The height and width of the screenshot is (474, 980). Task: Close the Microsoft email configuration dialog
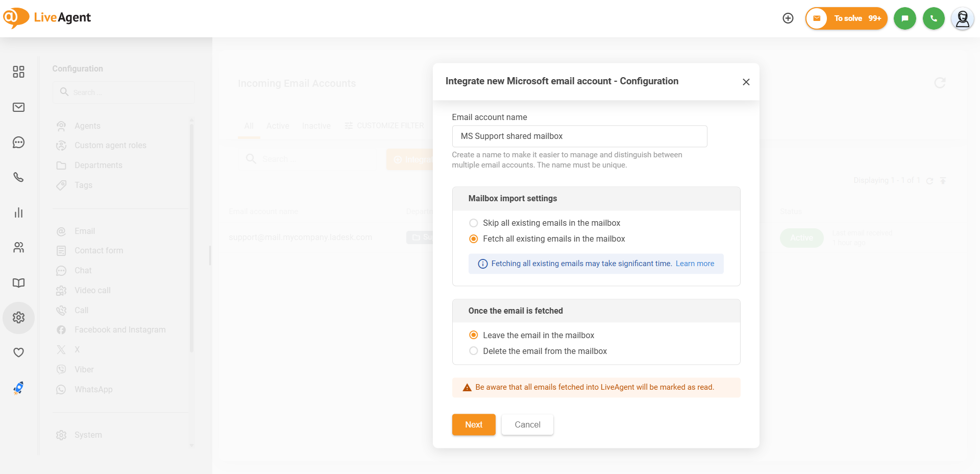746,82
